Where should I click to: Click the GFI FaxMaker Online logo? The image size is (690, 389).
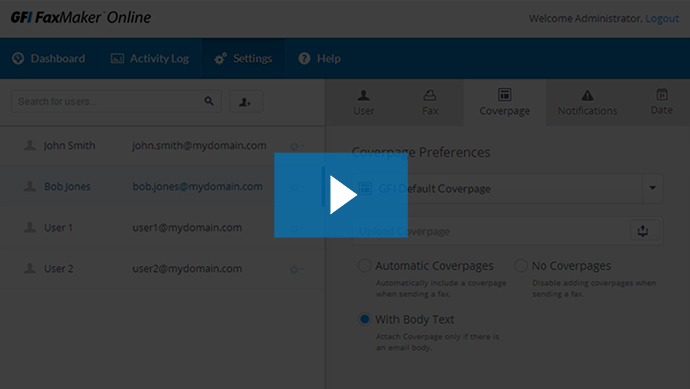(x=81, y=18)
